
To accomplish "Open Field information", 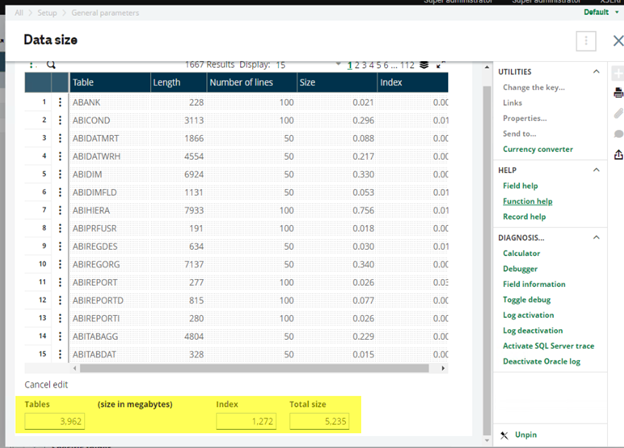I will [534, 284].
